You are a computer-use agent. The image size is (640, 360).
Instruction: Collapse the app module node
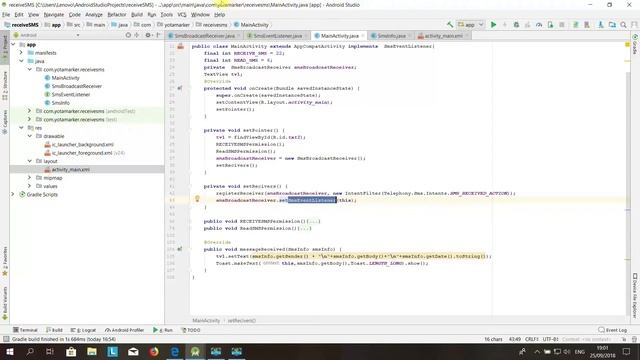point(13,44)
